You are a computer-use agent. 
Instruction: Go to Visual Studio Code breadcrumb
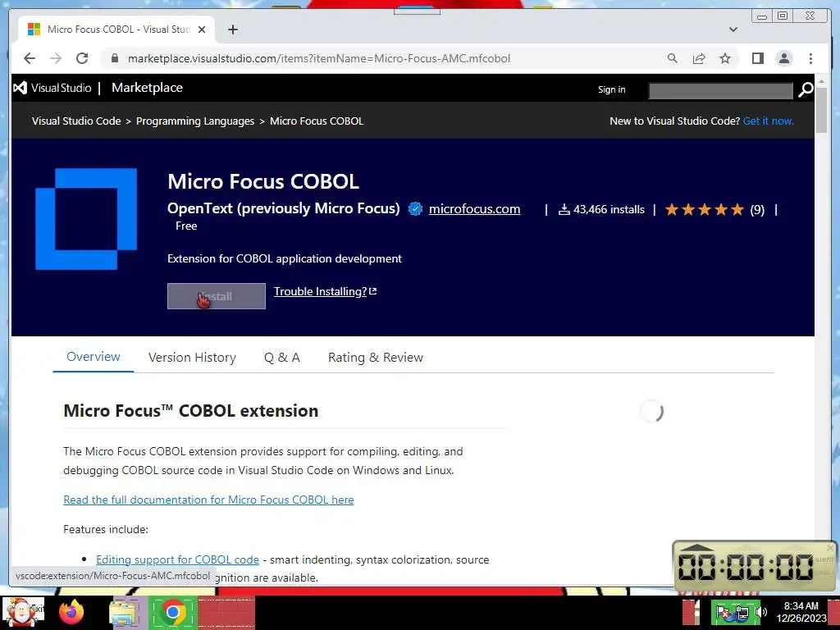coord(76,121)
